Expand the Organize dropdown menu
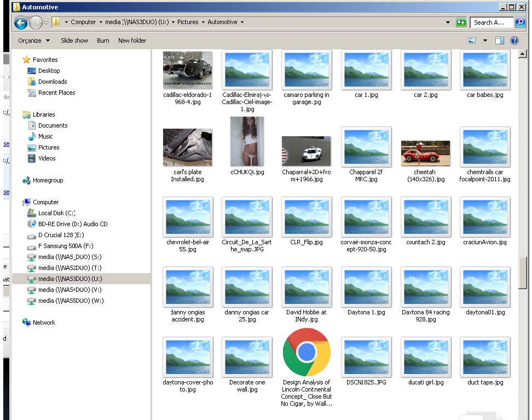 (x=34, y=41)
